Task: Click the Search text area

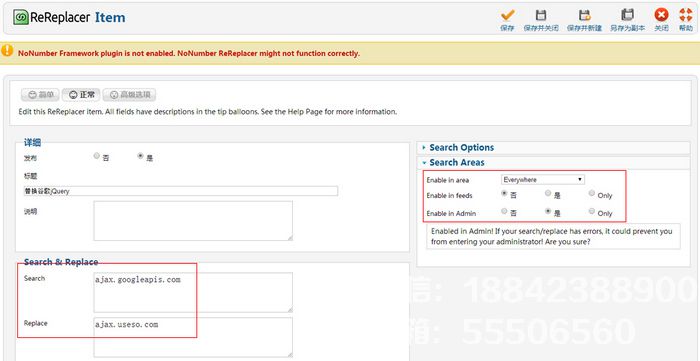Action: (193, 292)
